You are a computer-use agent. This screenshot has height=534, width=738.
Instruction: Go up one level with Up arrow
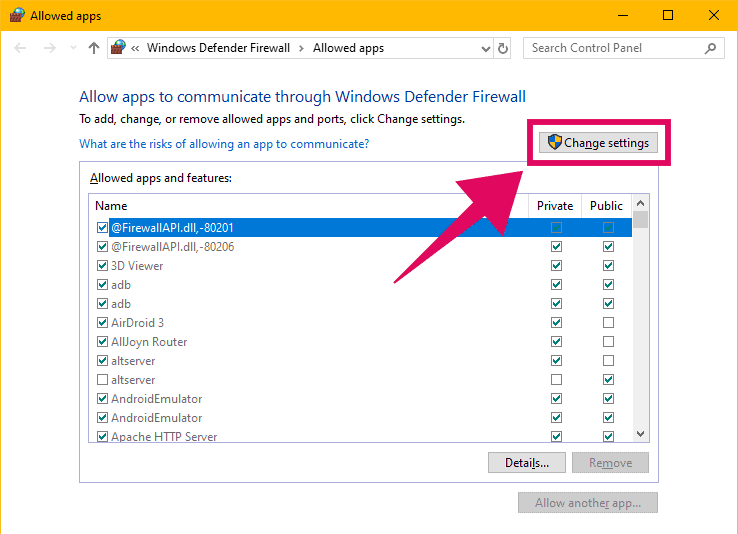coord(94,48)
